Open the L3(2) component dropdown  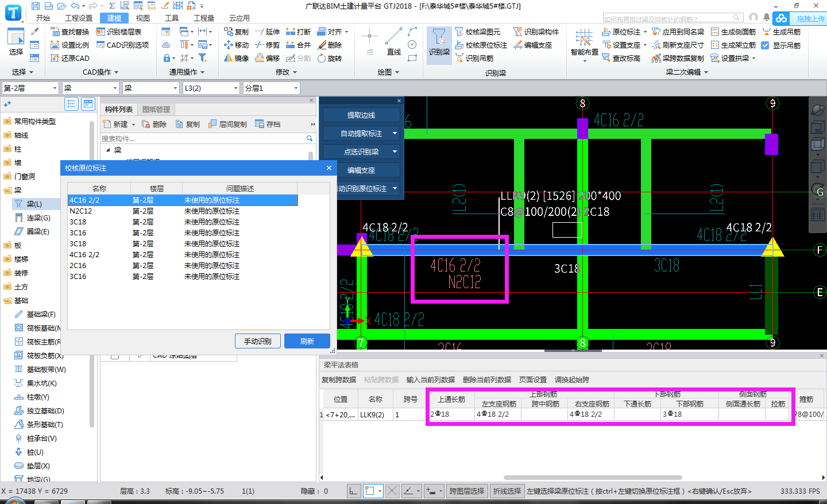pos(211,88)
